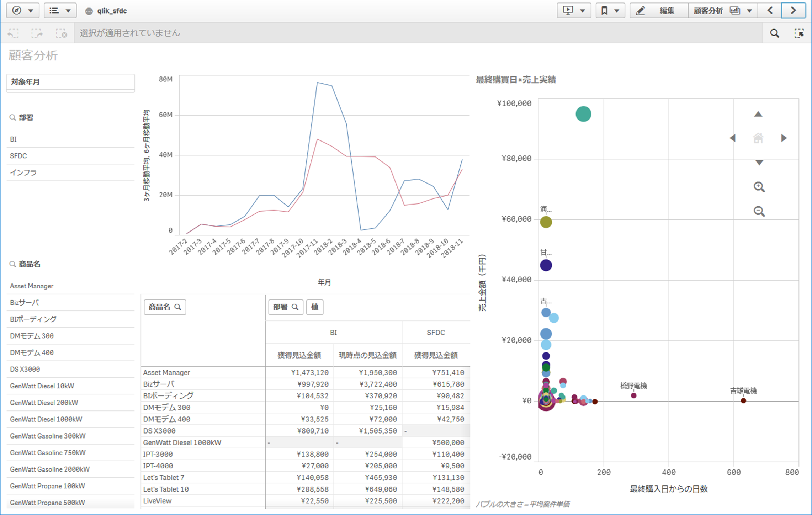Pan scatter plot left arrow
The width and height of the screenshot is (812, 515).
733,138
